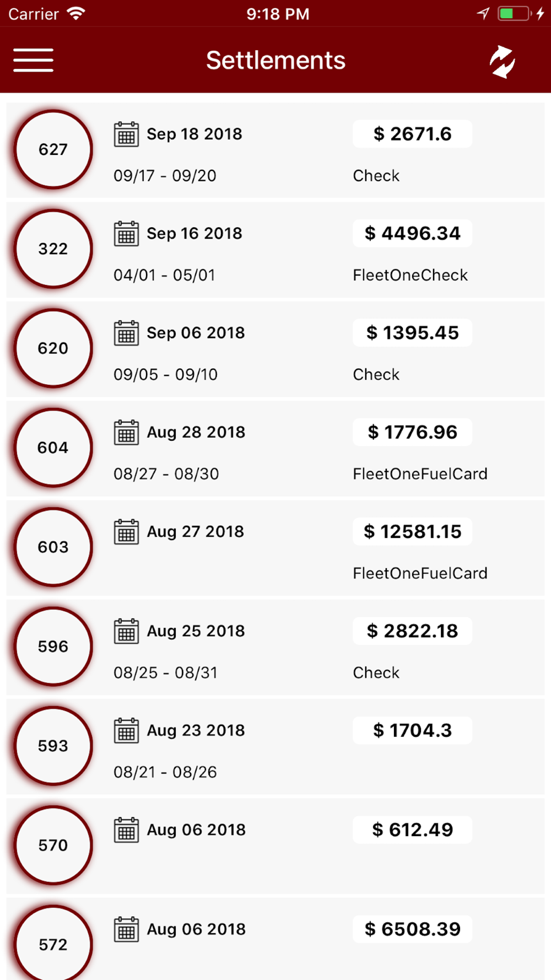Screen dimensions: 551x980
Task: Open the $ 6508.39 settlement amount
Action: [x=412, y=929]
